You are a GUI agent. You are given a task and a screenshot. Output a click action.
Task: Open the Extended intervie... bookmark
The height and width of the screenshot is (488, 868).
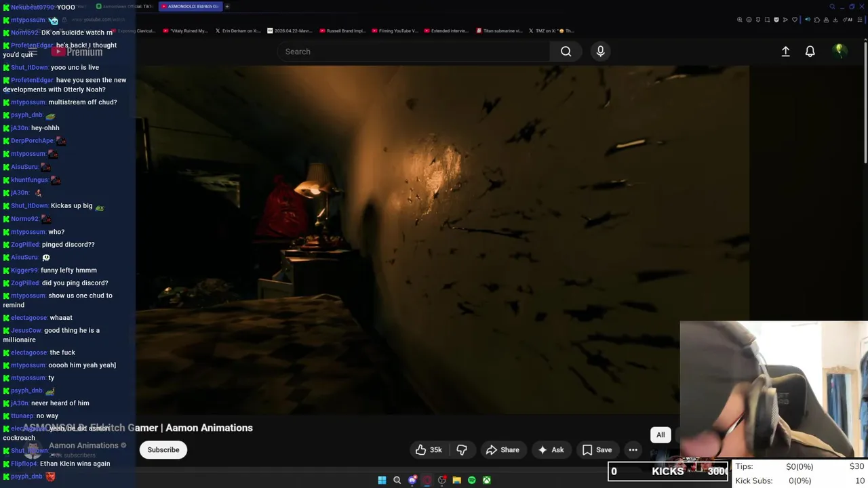click(446, 30)
